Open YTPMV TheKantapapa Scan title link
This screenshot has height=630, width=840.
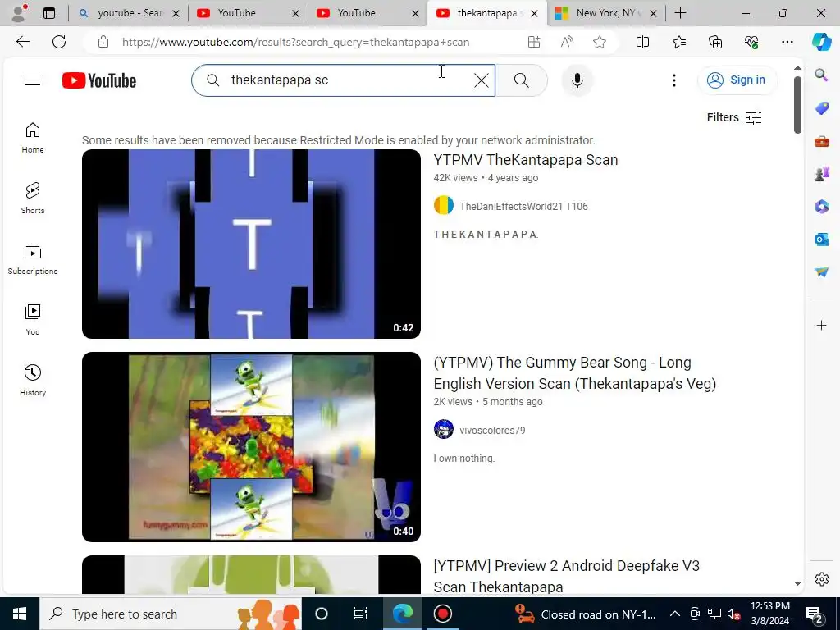526,160
